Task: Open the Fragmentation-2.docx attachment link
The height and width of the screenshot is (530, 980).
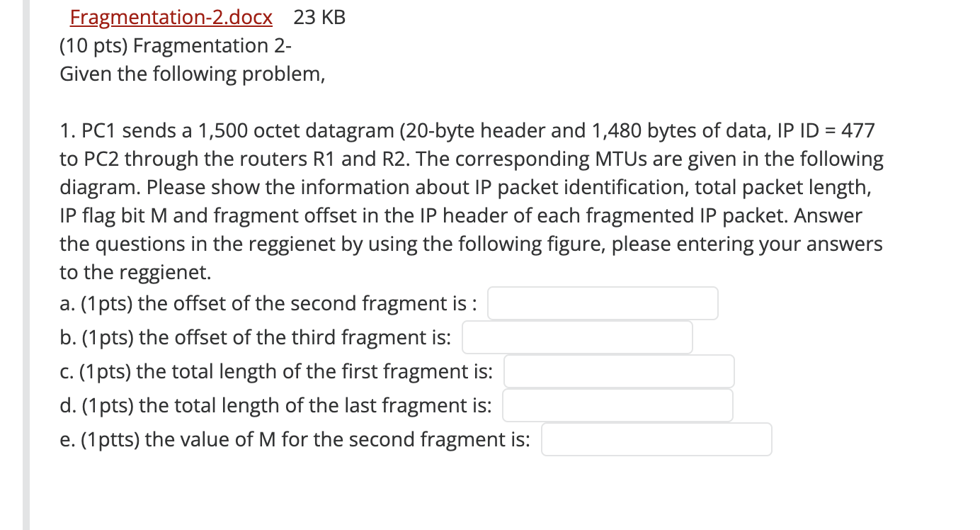Action: pyautogui.click(x=170, y=17)
